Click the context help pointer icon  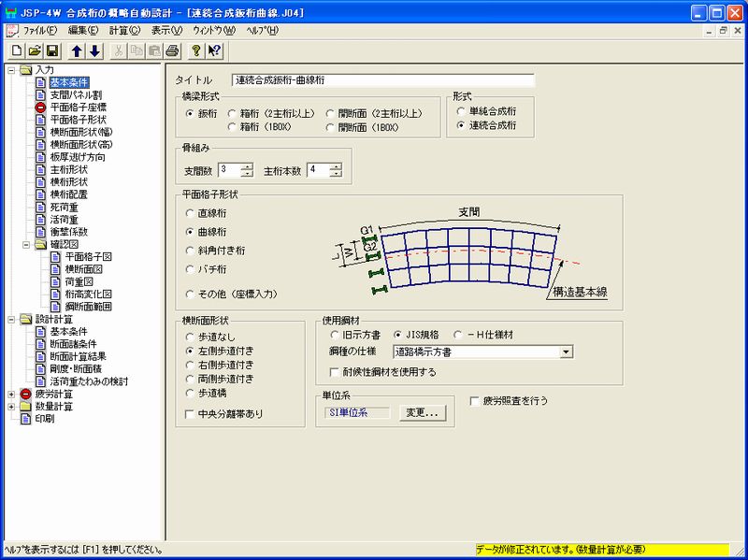[214, 50]
